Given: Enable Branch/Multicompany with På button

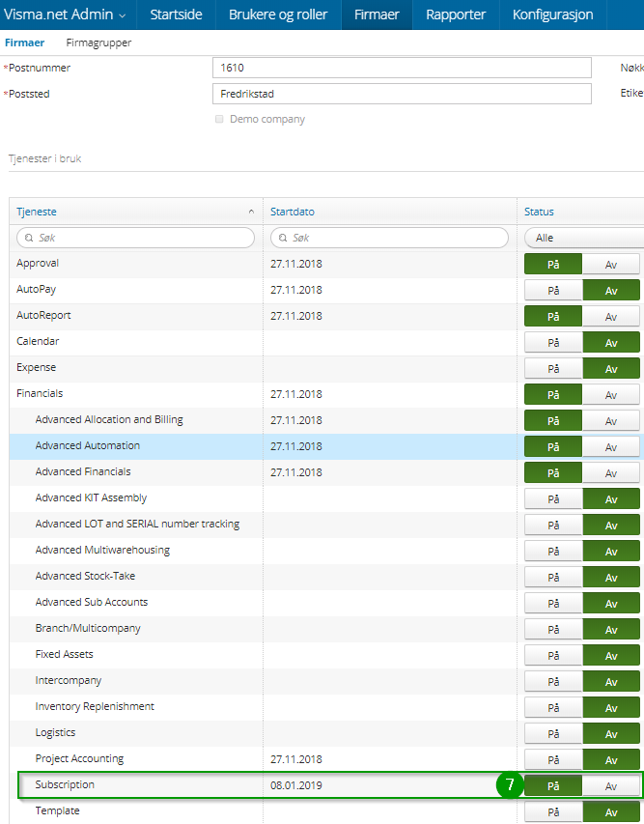Looking at the screenshot, I should 553,629.
